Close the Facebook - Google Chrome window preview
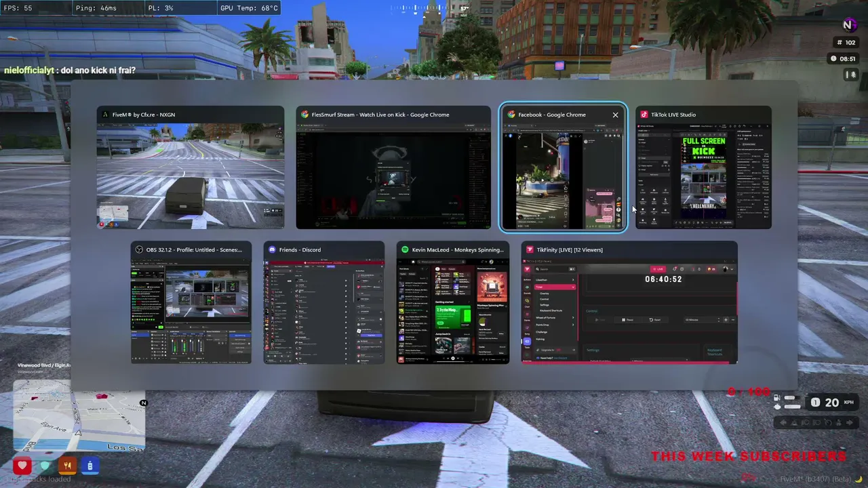Screen dimensions: 868x488 [x=615, y=115]
